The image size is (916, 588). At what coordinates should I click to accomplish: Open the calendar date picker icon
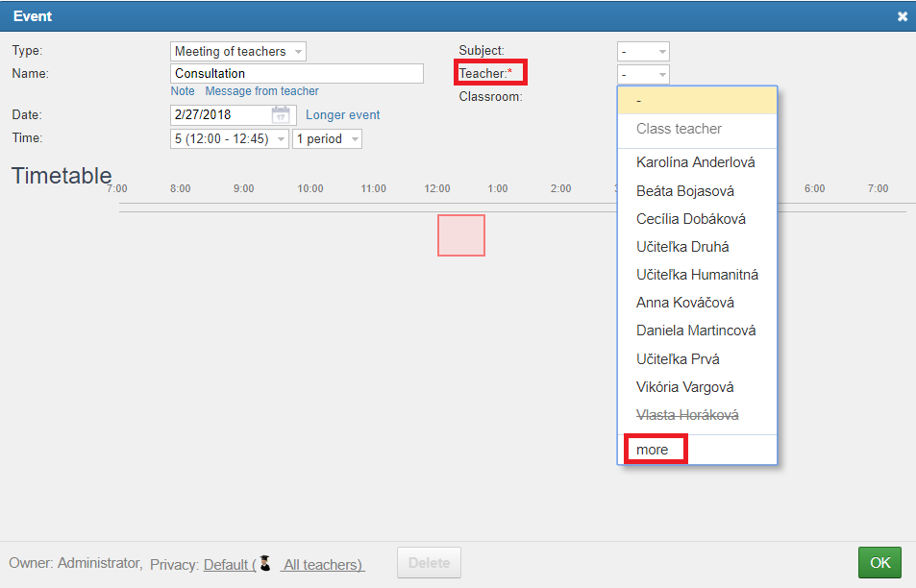pyautogui.click(x=281, y=115)
